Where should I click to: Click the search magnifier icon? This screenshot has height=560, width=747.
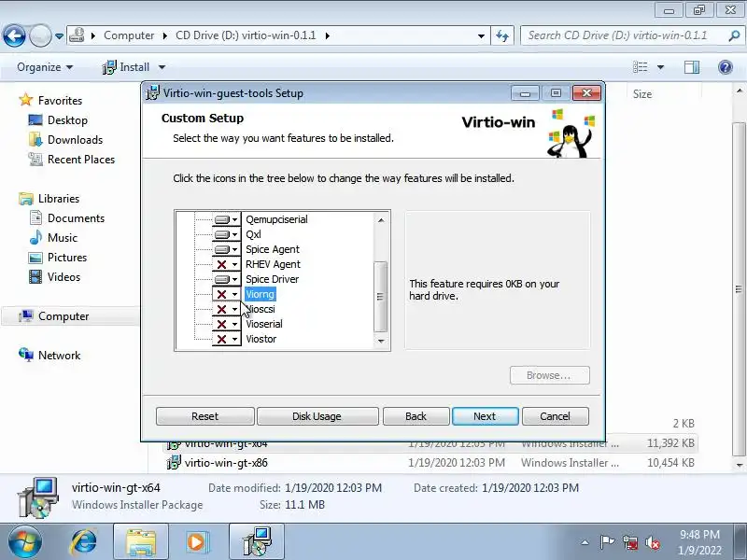[x=734, y=35]
